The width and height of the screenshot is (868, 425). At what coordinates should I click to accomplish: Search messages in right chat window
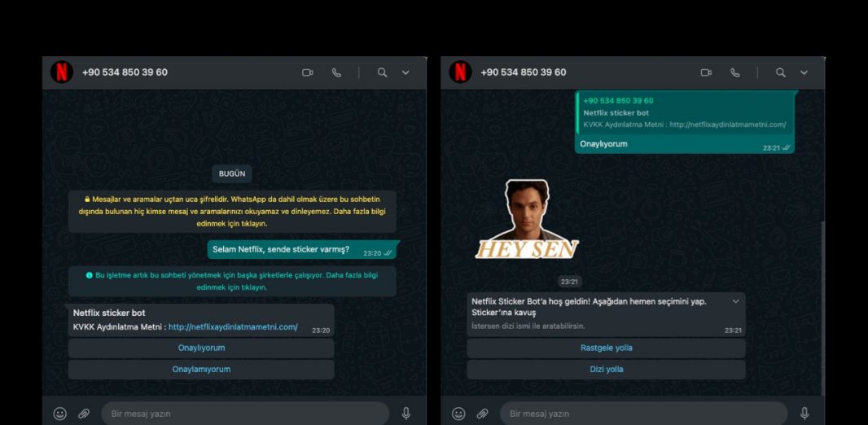(x=781, y=72)
